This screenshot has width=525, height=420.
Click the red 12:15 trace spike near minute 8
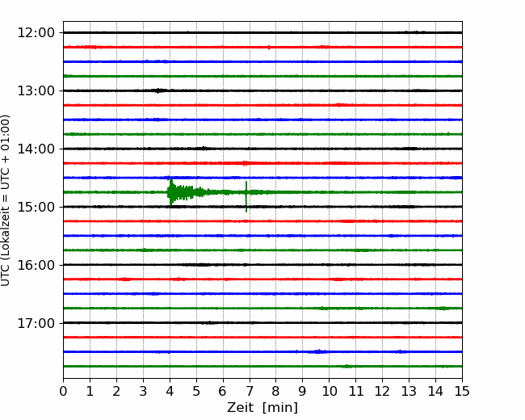269,47
